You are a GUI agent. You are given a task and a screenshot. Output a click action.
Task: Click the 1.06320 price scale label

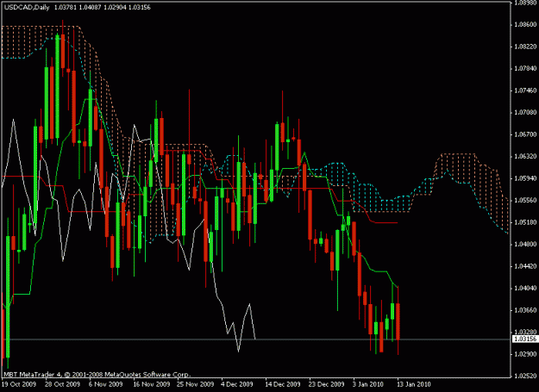tap(525, 157)
